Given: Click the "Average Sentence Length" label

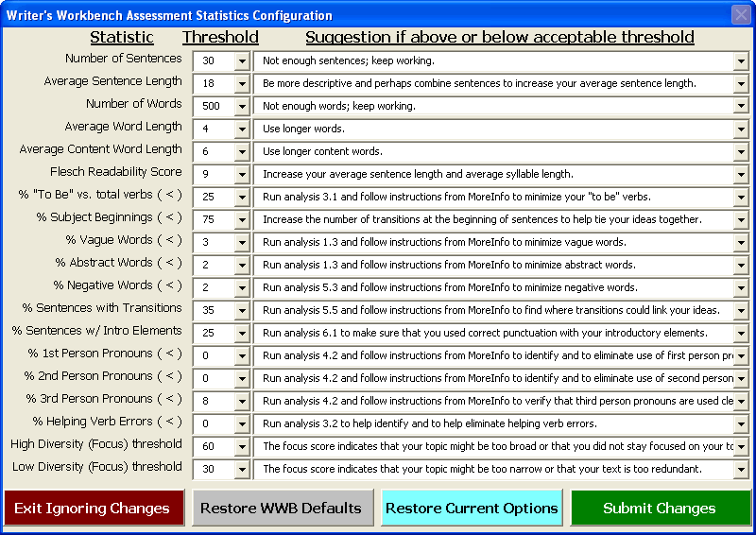Looking at the screenshot, I should tap(112, 81).
